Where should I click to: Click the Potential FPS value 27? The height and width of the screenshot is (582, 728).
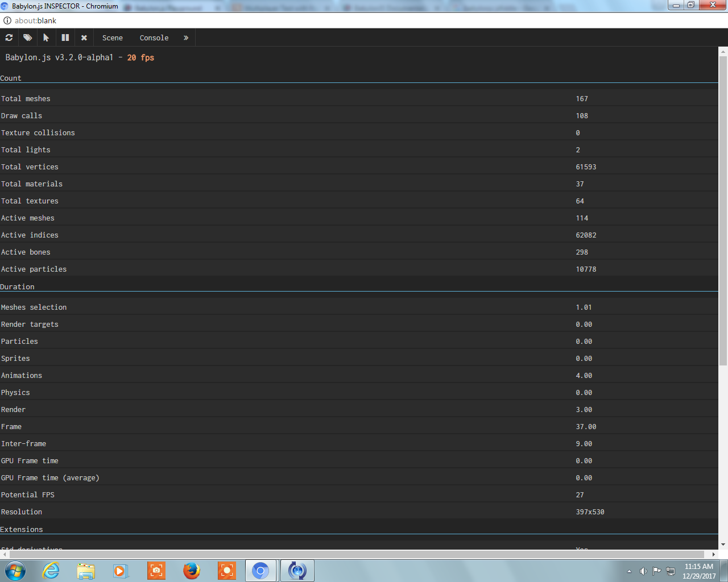click(x=580, y=495)
